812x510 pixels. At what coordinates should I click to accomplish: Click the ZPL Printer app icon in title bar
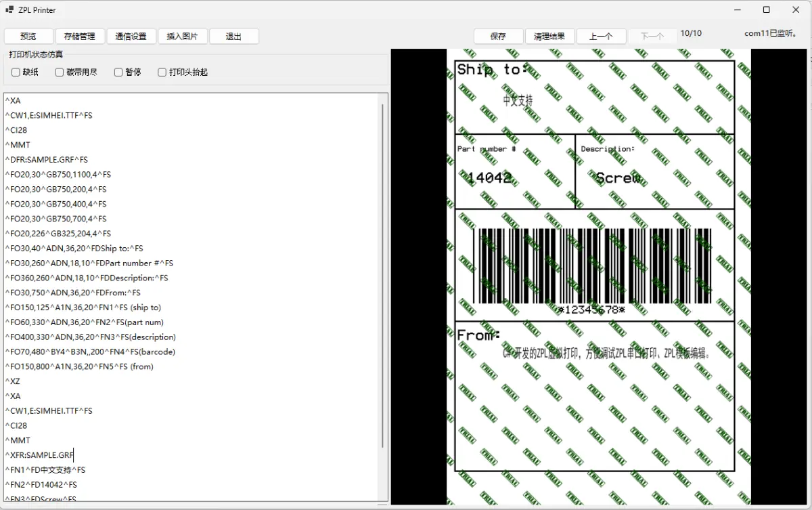pyautogui.click(x=10, y=10)
